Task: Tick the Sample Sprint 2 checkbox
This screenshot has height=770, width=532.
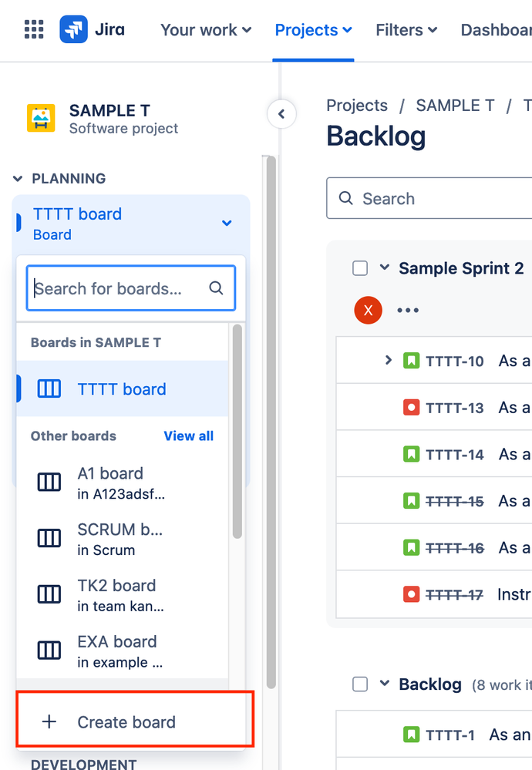Action: tap(360, 268)
